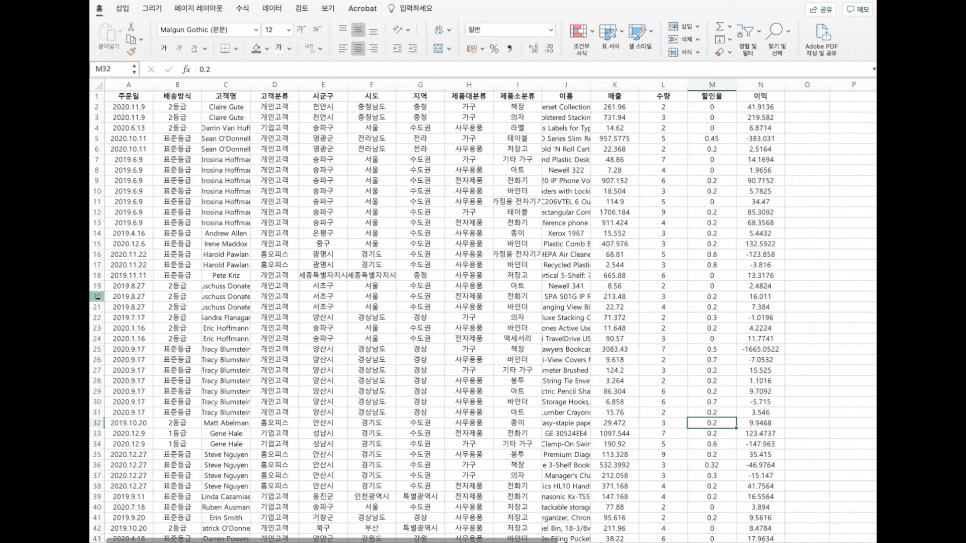Click the 메모 comments button
Image resolution: width=966 pixels, height=543 pixels.
tap(857, 9)
